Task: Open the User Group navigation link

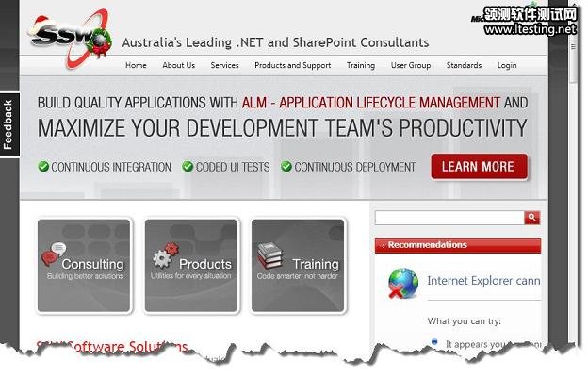Action: pos(410,66)
